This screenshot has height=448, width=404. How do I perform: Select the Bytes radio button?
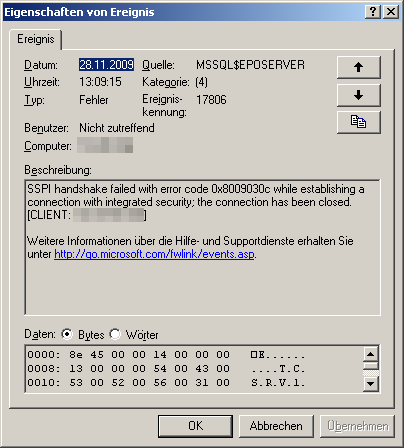tap(67, 334)
